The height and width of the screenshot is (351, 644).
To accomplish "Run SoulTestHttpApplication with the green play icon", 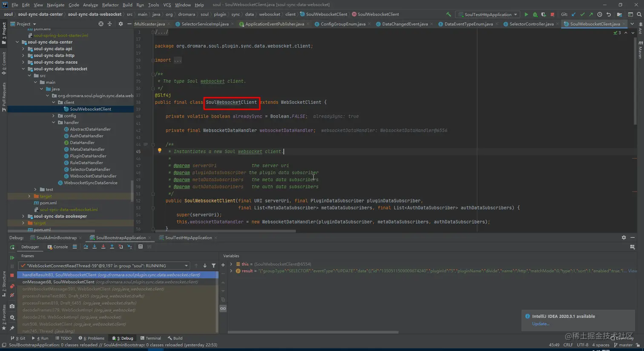I will pos(526,14).
